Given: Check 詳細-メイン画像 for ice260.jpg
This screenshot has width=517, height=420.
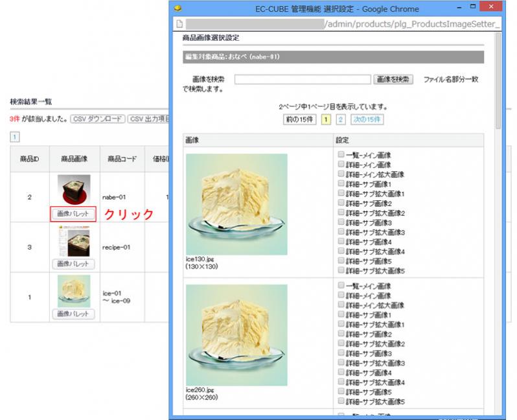Looking at the screenshot, I should pos(341,295).
